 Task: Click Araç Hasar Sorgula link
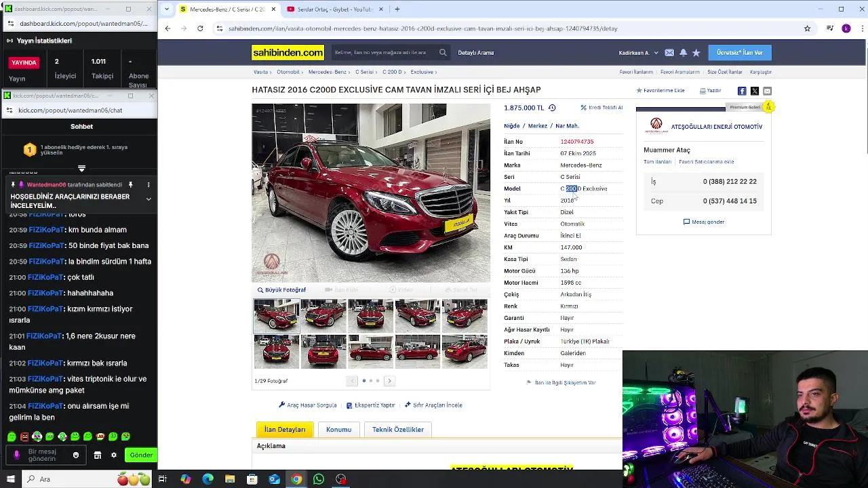coord(308,405)
